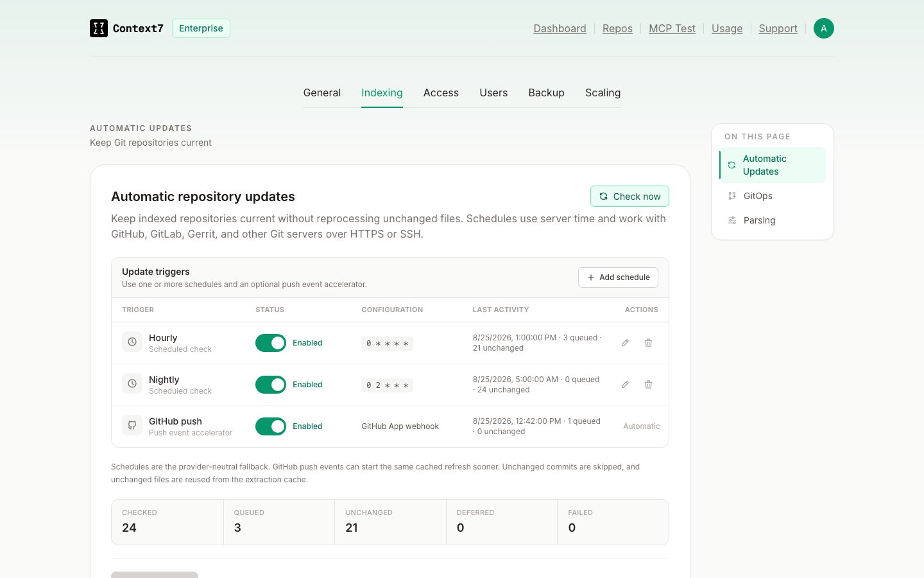Click the GitHub push trigger name
Screen dimensions: 924x578
click(175, 421)
